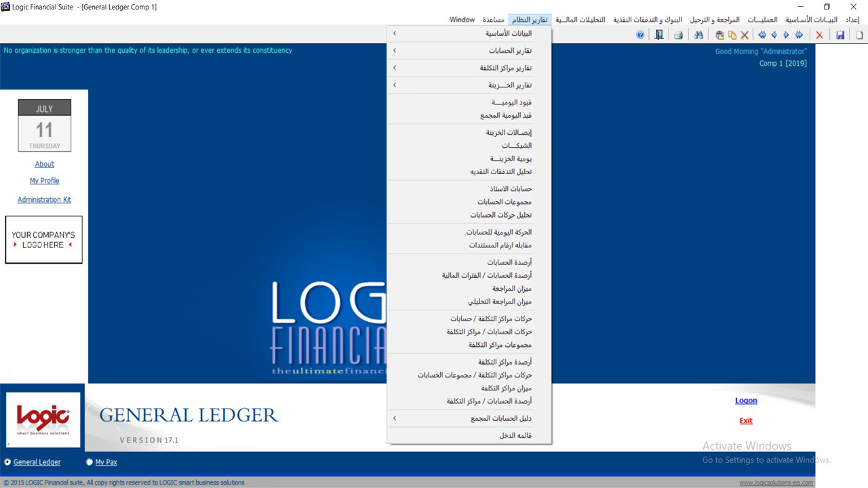Click the exit door toolbar icon

click(x=658, y=35)
